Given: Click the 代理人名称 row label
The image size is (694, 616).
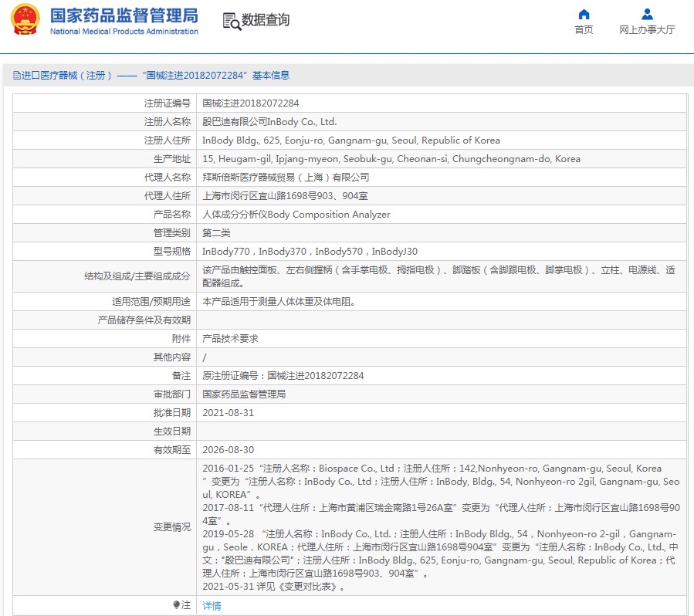Looking at the screenshot, I should 168,178.
